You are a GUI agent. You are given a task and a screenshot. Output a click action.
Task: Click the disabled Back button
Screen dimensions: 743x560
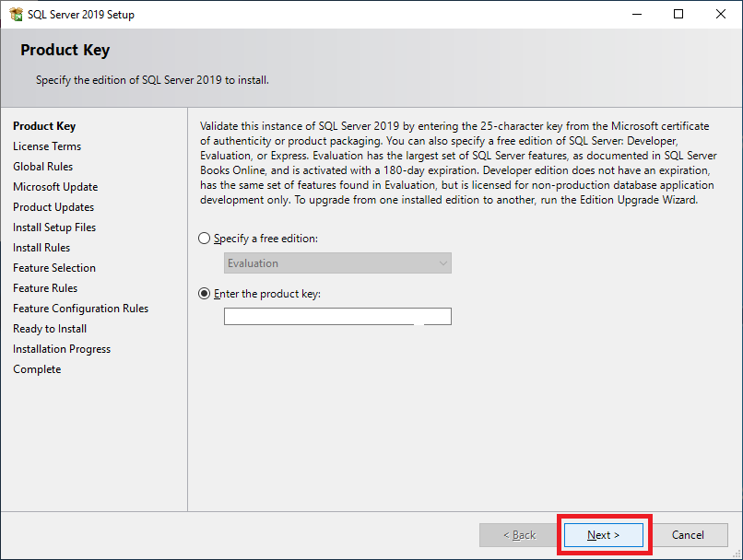(518, 535)
